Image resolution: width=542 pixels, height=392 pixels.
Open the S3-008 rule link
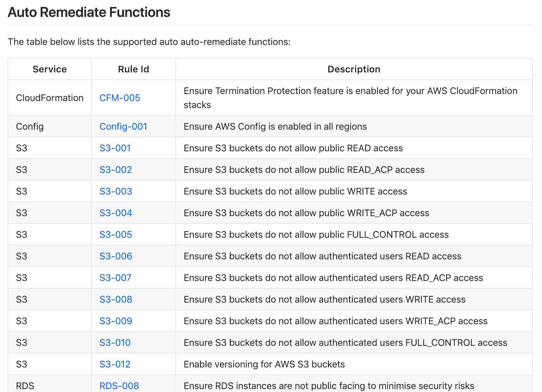tap(116, 299)
